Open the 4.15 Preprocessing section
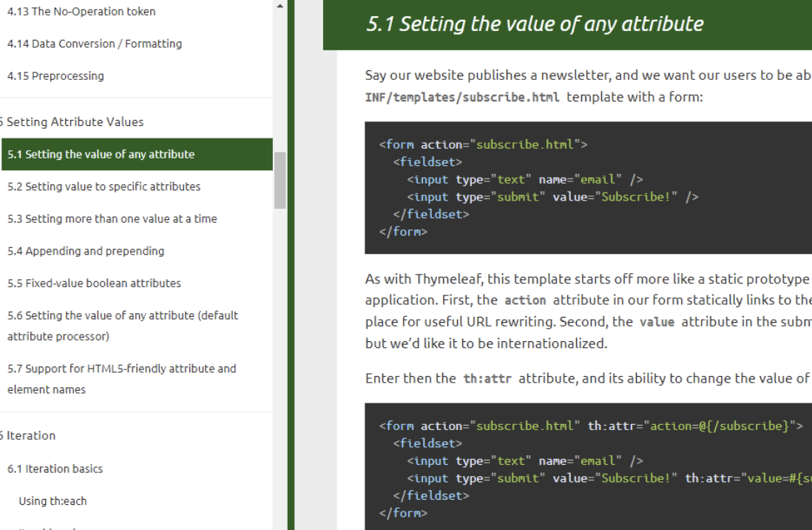Image resolution: width=812 pixels, height=530 pixels. click(55, 76)
